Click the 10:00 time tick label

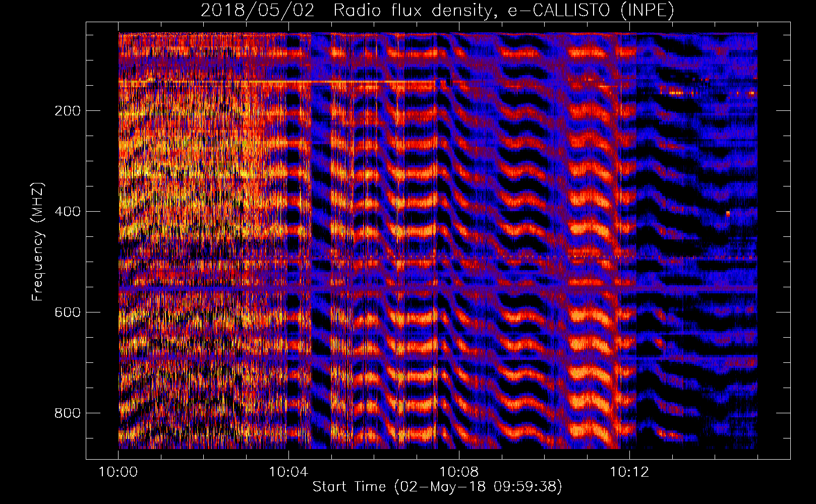[119, 472]
